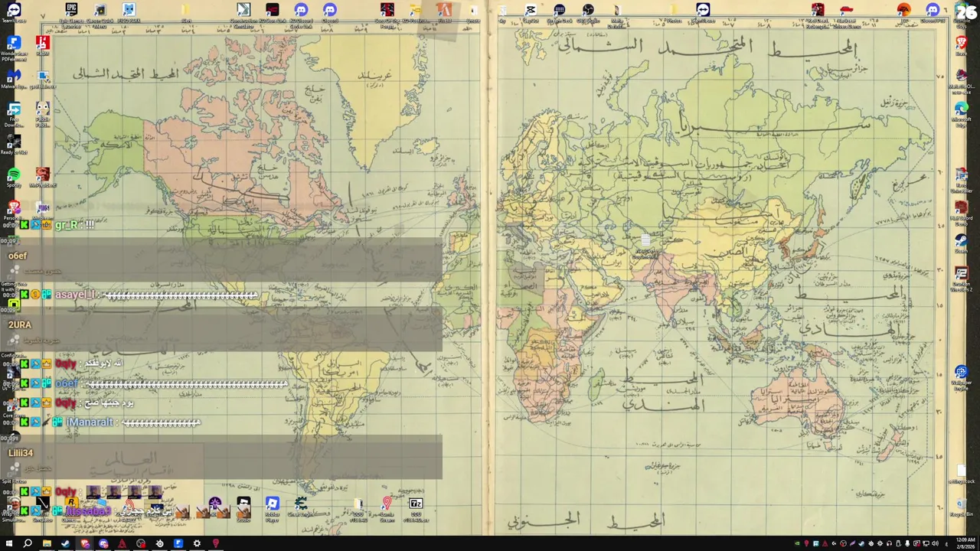Open the Cheat Engine desktop shortcut
Screen dimensions: 980x551
(x=301, y=504)
